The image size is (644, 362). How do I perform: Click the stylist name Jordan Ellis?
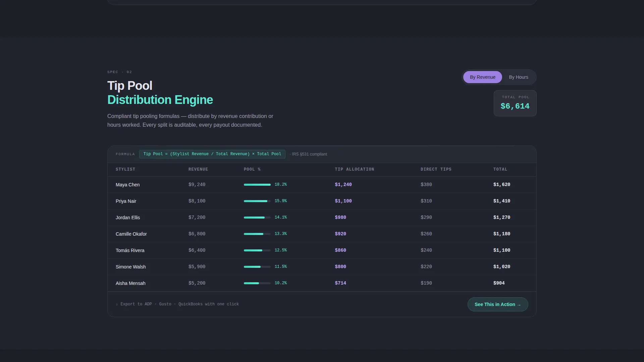click(128, 218)
